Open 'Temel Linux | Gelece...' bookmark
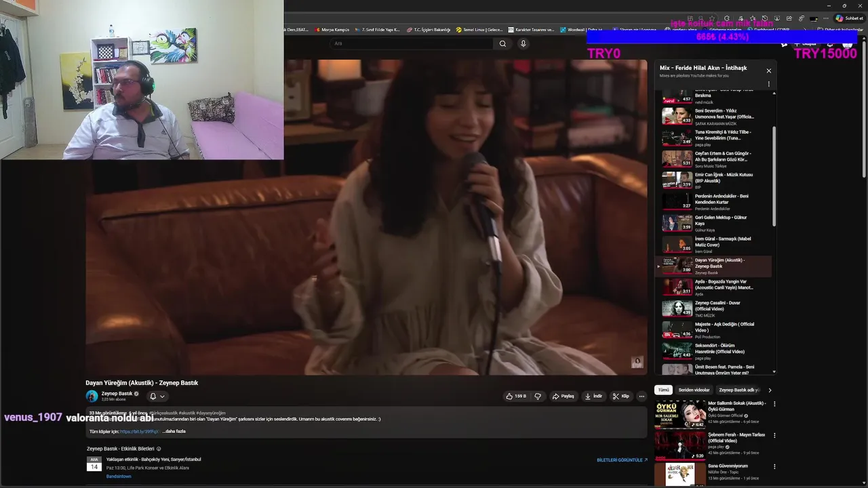Image resolution: width=868 pixels, height=488 pixels. 479,30
